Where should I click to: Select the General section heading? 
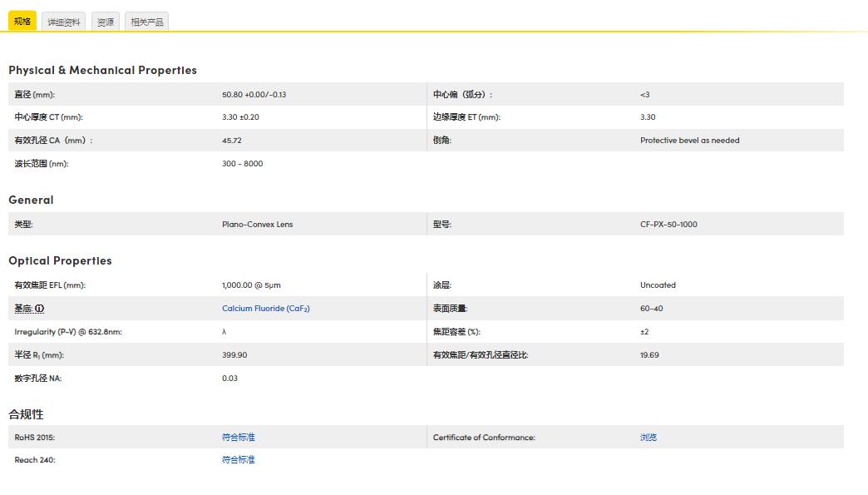(31, 200)
